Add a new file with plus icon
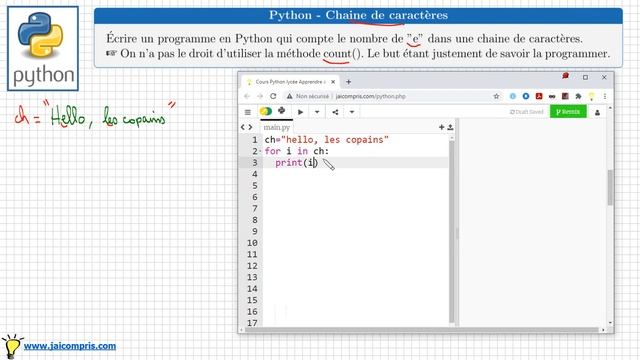 point(442,127)
